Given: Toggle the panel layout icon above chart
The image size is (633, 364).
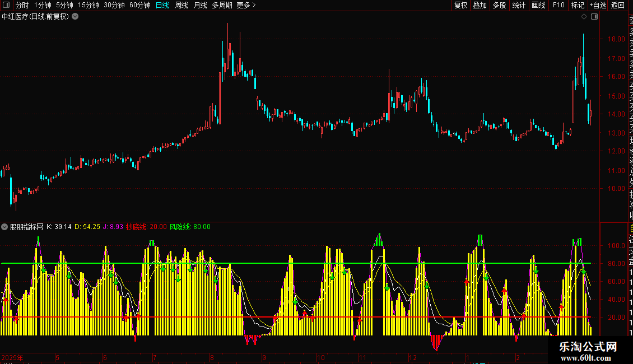Looking at the screenshot, I should tap(594, 17).
